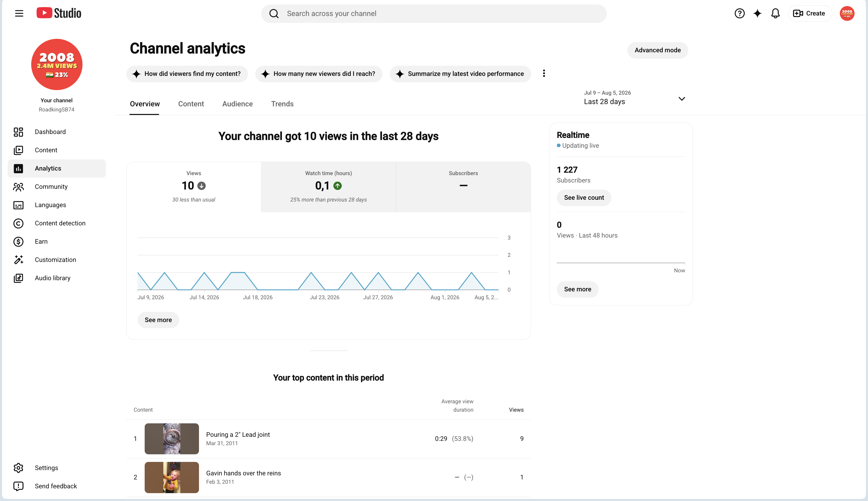This screenshot has height=501, width=868.
Task: Click the Customization magic wand icon
Action: (x=18, y=260)
